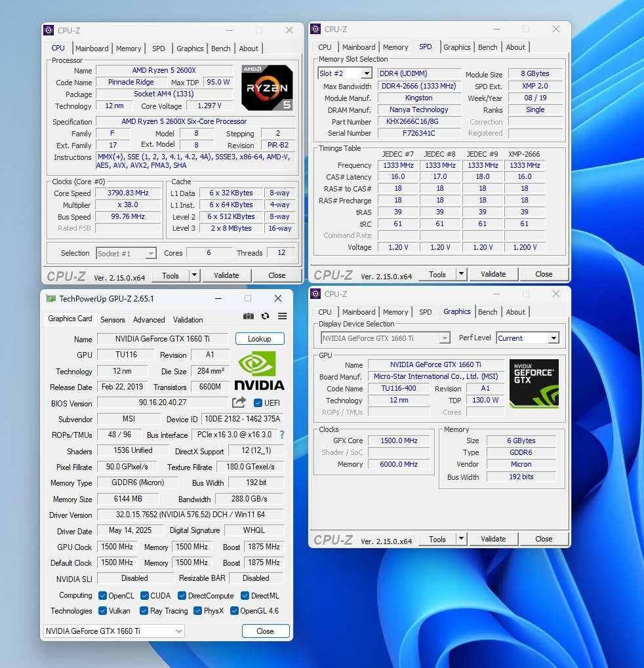The width and height of the screenshot is (644, 668).
Task: Take a GPU-Z screenshot with camera icon
Action: 249,316
